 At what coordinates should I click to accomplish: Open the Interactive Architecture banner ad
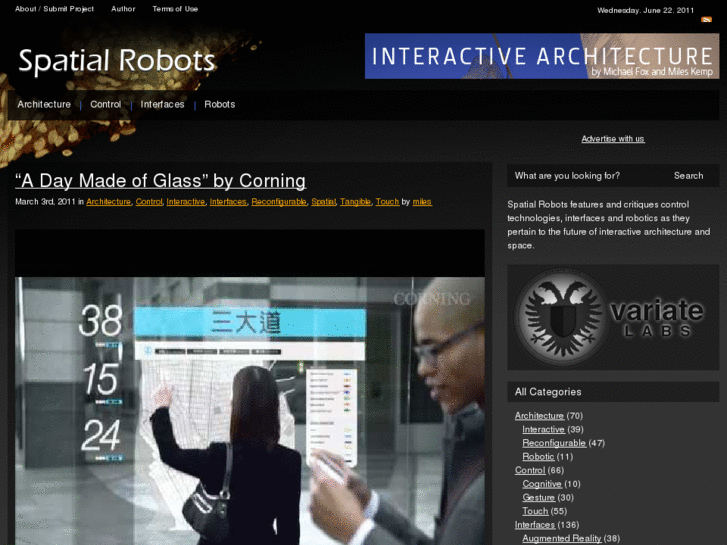[x=542, y=56]
